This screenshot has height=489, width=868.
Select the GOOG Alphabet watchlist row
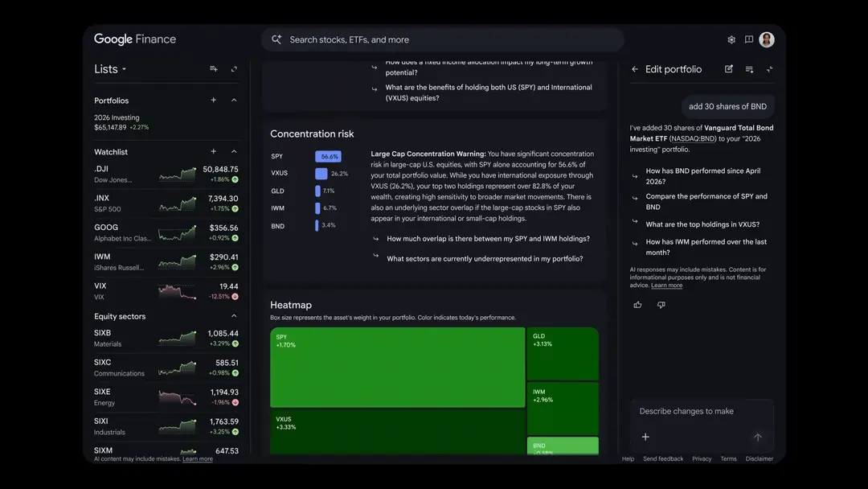pos(166,232)
